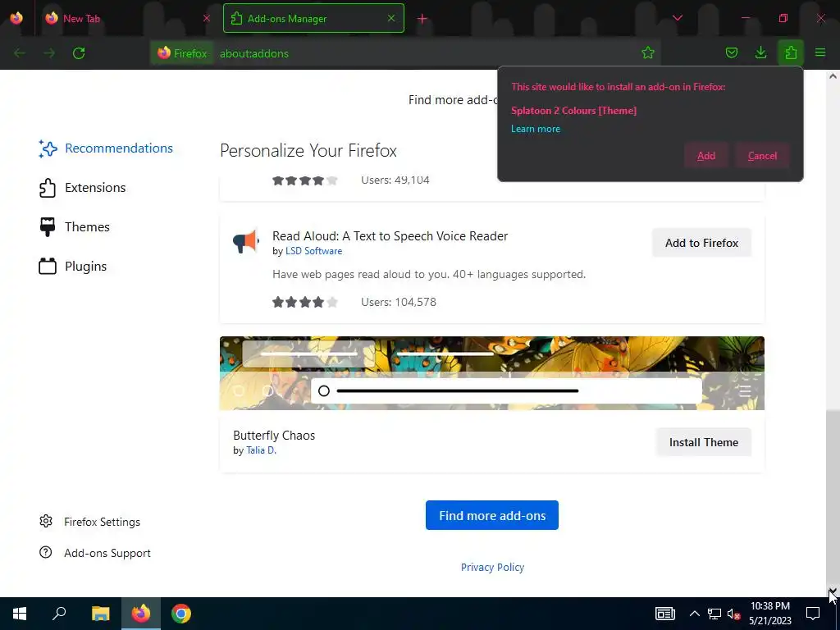Go forward with the forward arrow
The height and width of the screenshot is (630, 840).
pyautogui.click(x=49, y=53)
